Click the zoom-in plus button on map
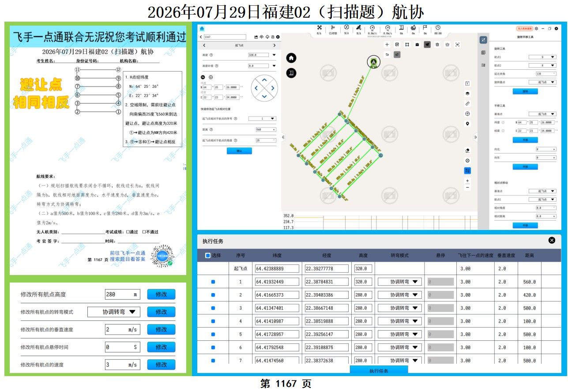The image size is (568, 392). coord(468,181)
